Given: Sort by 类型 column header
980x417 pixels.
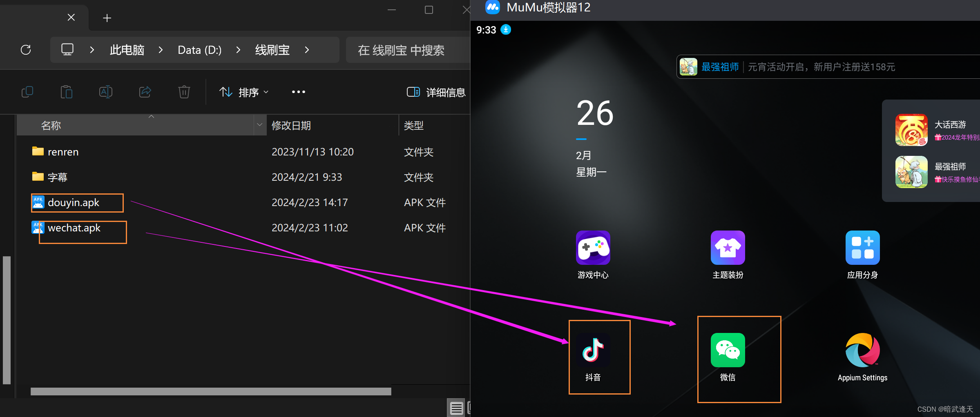Looking at the screenshot, I should click(x=435, y=125).
